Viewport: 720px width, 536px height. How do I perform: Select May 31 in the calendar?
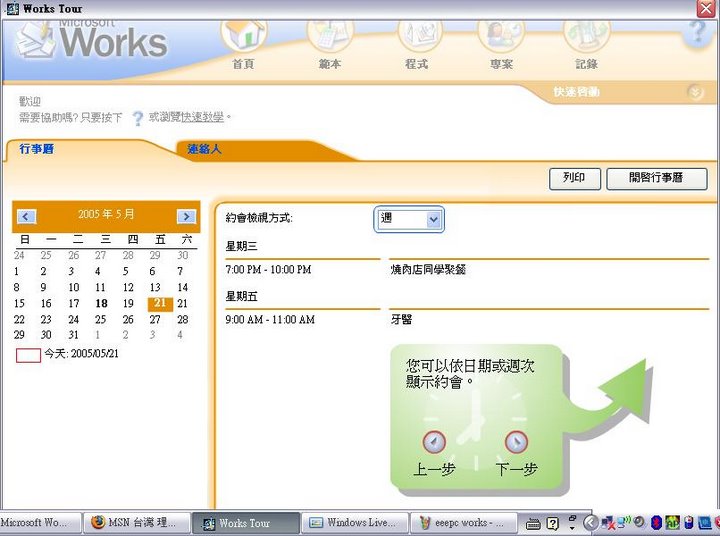pyautogui.click(x=73, y=335)
